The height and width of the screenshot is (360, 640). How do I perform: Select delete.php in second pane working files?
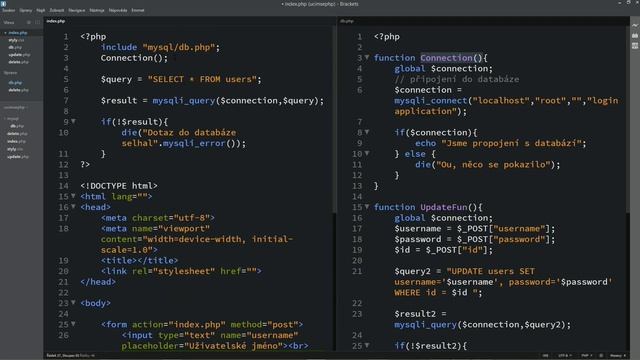18,90
